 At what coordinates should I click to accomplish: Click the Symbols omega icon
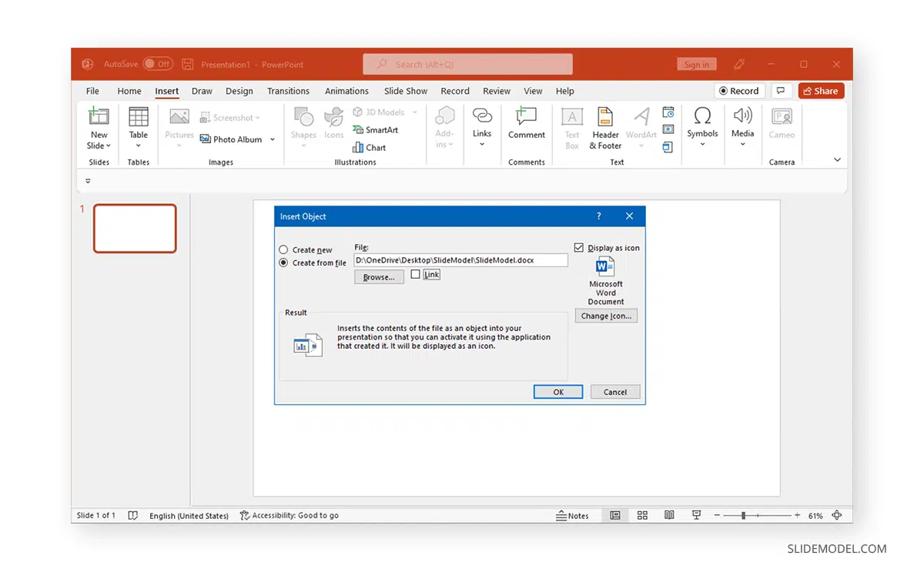pos(702,116)
